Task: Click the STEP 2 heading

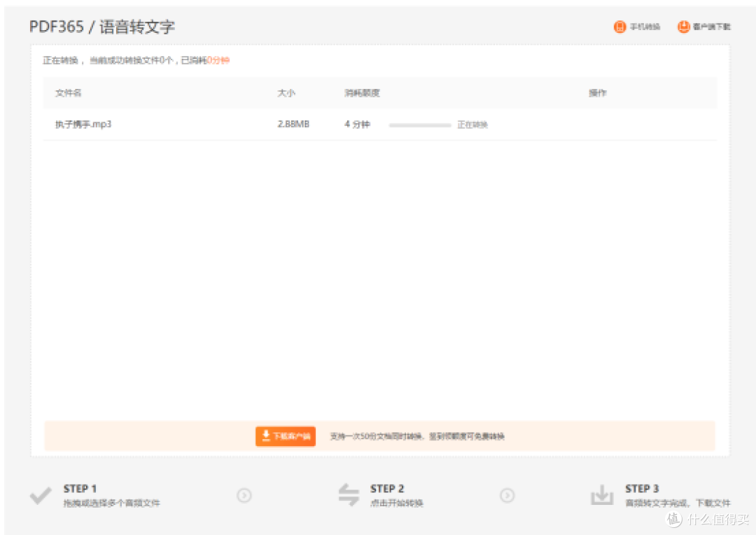Action: (x=387, y=489)
